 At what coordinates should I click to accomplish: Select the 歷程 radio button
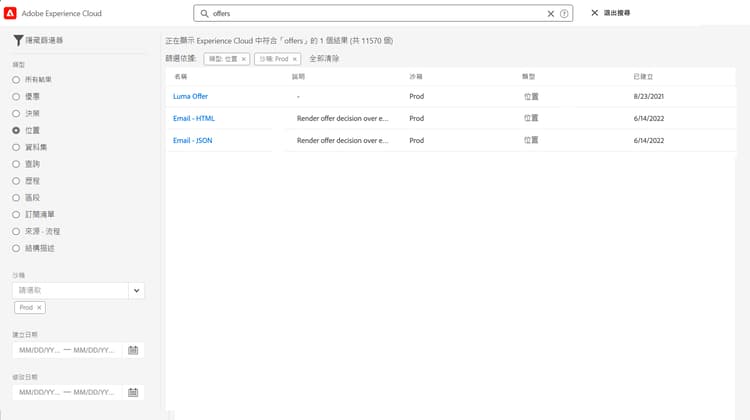[x=16, y=181]
